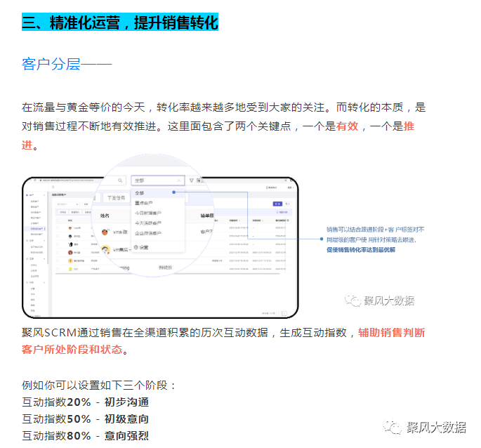Click the blue filled button above the table
Image resolution: width=481 pixels, height=448 pixels.
(277, 204)
